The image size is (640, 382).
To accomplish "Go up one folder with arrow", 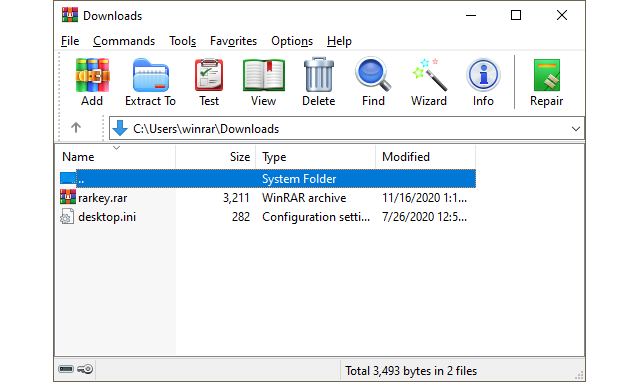I will click(76, 128).
